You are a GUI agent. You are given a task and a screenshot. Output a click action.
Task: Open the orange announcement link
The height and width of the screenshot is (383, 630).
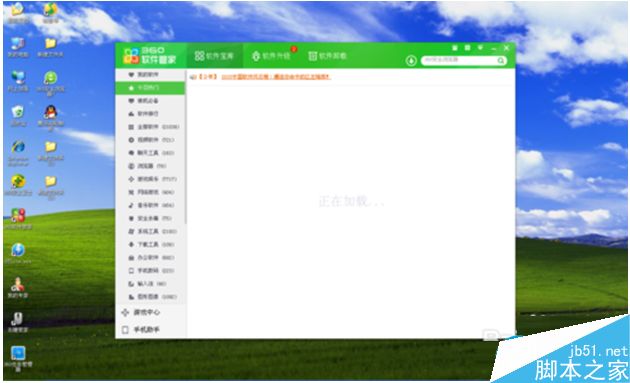276,76
